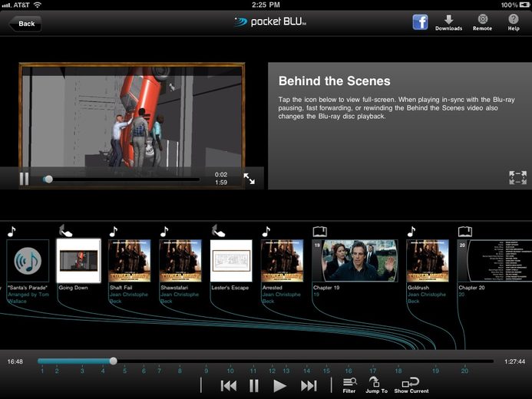Open the Chapter 19 scene thumbnail
Image resolution: width=532 pixels, height=399 pixels.
click(x=355, y=261)
